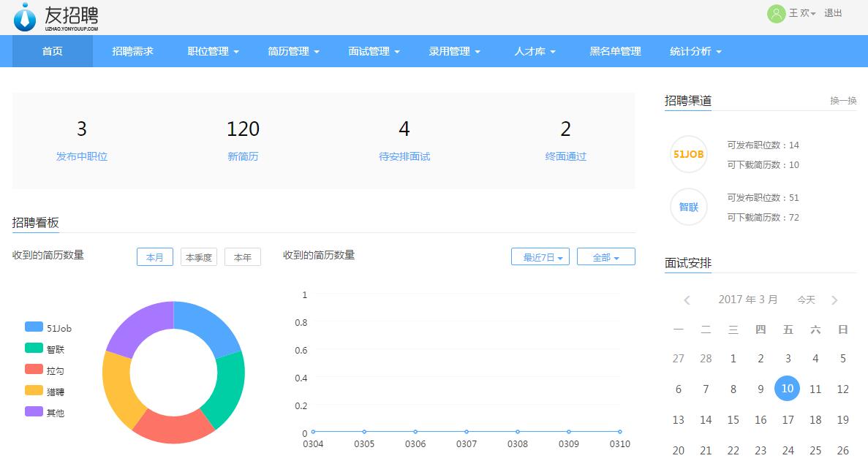
Task: Open the 黑名单管理 menu item
Action: click(x=615, y=51)
